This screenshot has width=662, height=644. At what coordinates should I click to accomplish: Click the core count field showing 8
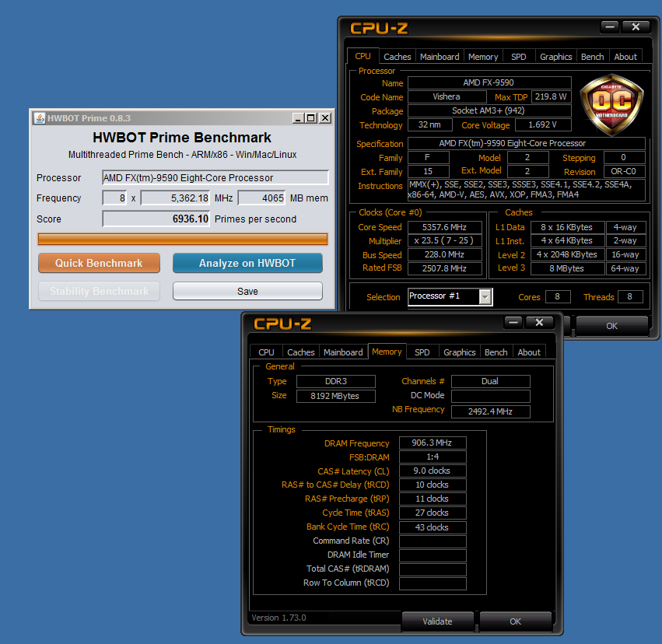coord(114,198)
